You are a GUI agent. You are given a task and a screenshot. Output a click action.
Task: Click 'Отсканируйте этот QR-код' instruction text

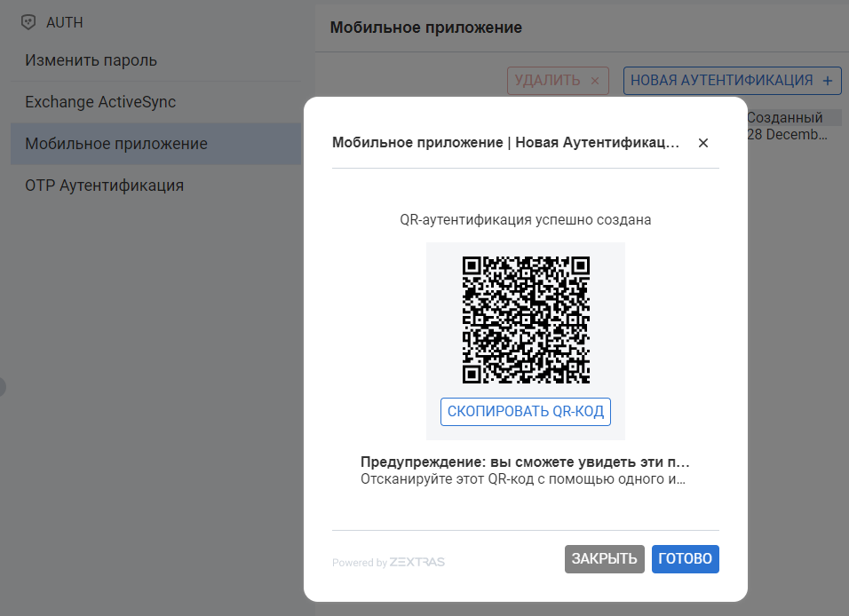click(x=523, y=479)
